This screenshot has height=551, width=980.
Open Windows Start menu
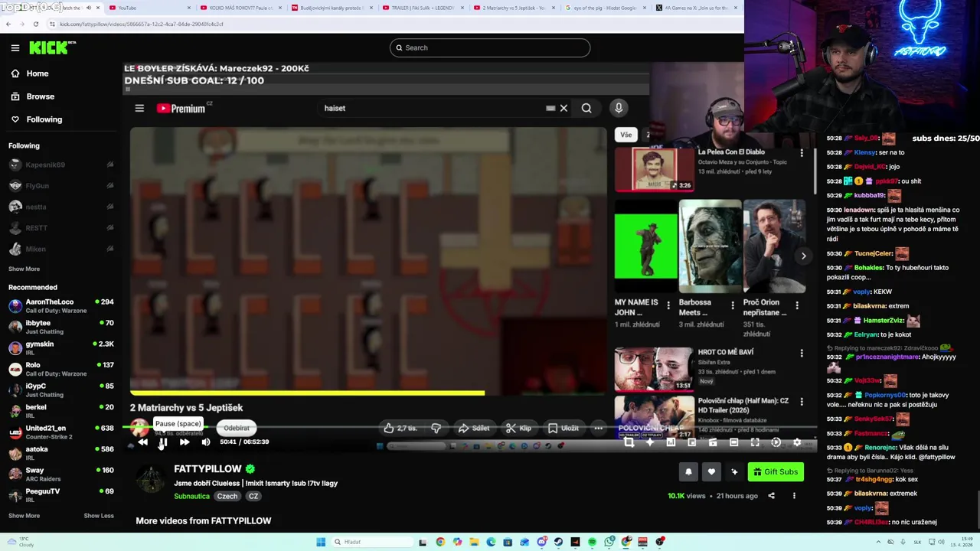coord(320,542)
